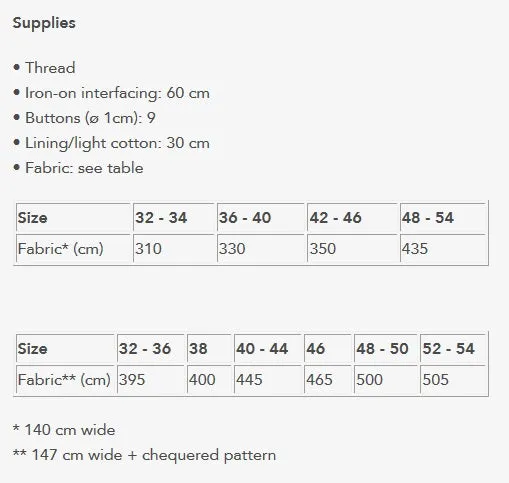The width and height of the screenshot is (509, 483).
Task: Select the 32 - 36 header in second table
Action: point(150,349)
